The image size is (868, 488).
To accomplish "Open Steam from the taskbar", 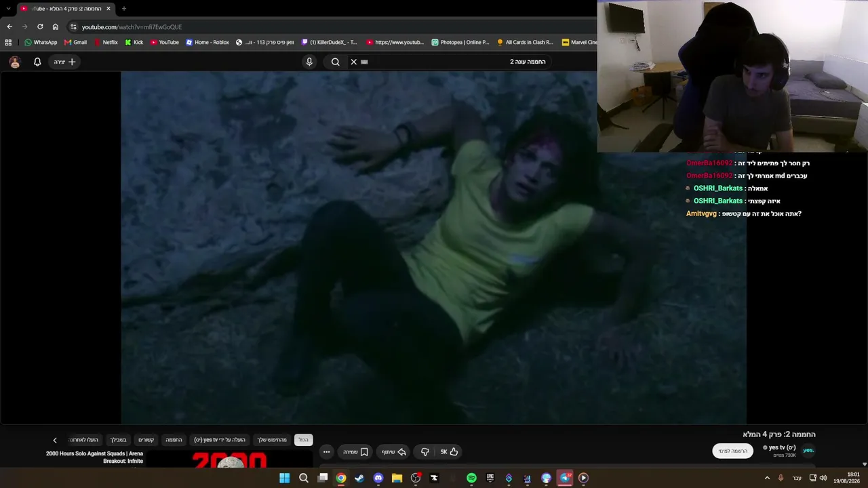I will (x=359, y=478).
